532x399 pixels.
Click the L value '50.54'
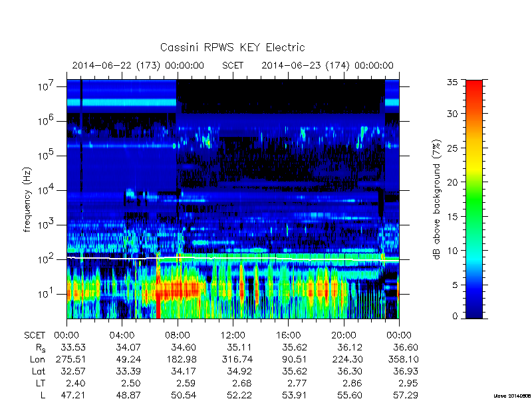click(184, 394)
